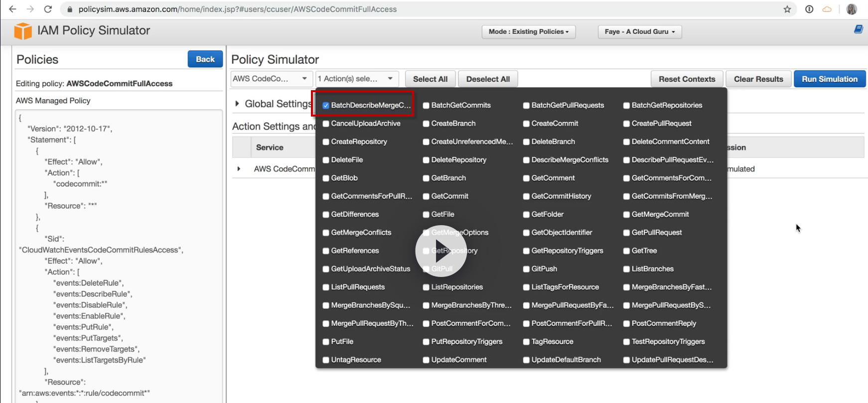This screenshot has height=403, width=868.
Task: Click the Service column header
Action: [x=270, y=147]
